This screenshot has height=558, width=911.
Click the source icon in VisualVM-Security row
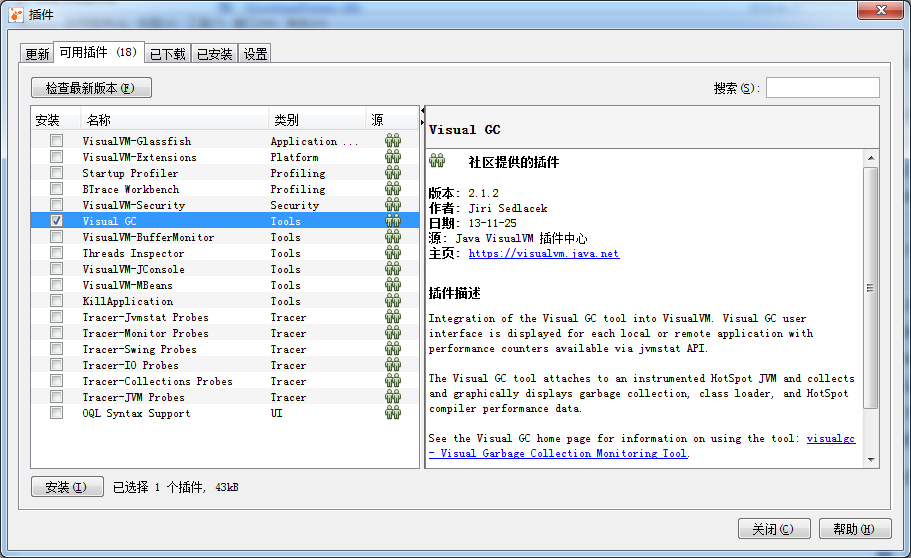tap(393, 205)
